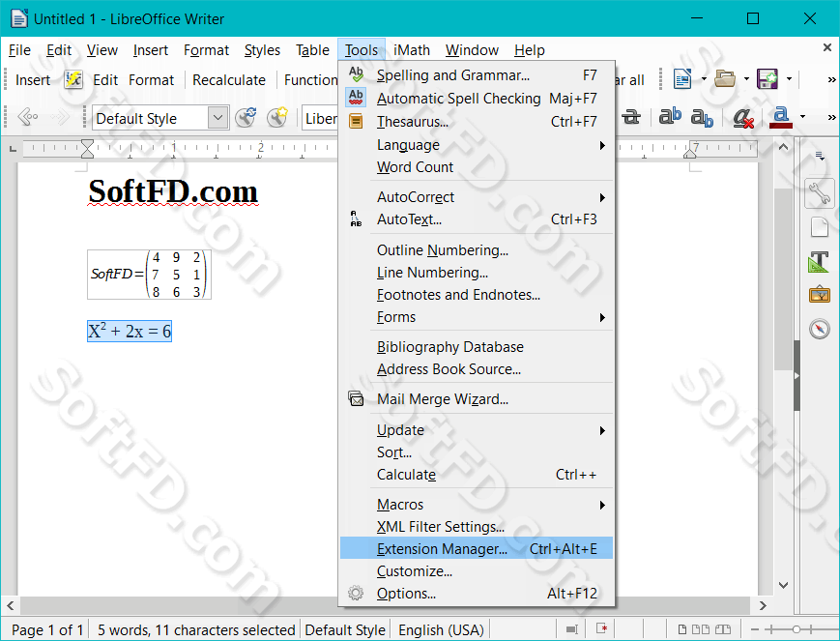Image resolution: width=840 pixels, height=641 pixels.
Task: Apply subscript formatting icon
Action: point(702,117)
